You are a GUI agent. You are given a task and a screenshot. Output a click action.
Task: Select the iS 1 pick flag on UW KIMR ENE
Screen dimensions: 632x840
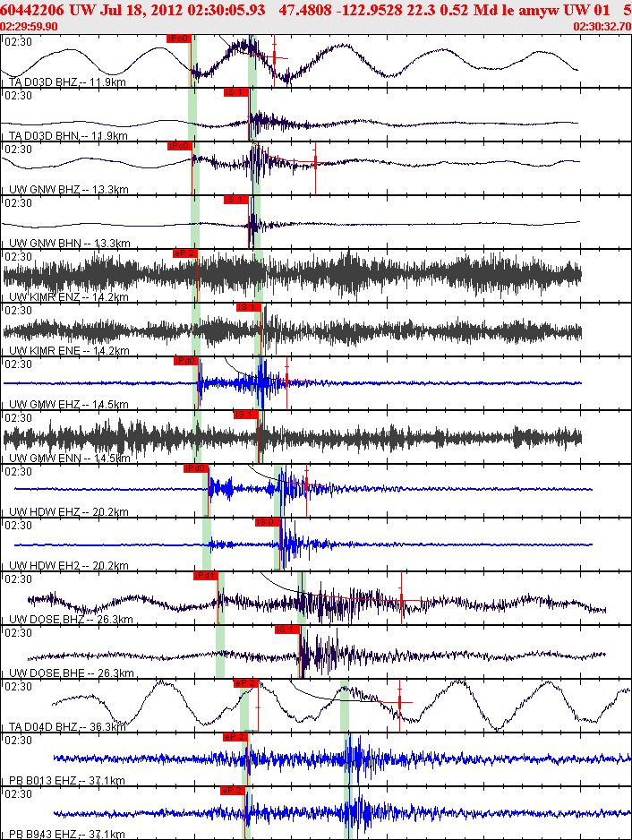[248, 307]
